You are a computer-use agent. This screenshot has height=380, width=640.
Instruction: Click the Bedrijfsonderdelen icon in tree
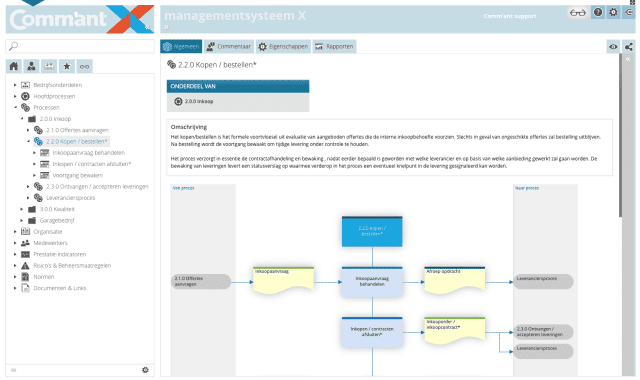[x=25, y=85]
